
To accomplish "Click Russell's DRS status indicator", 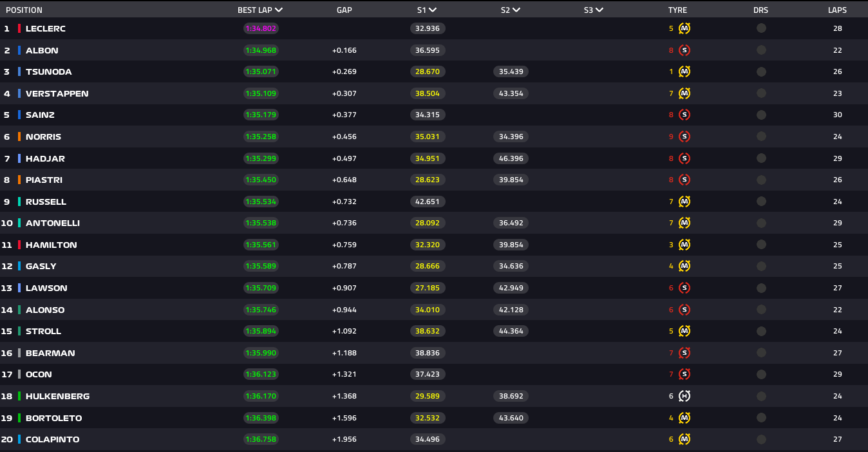I will coord(761,202).
